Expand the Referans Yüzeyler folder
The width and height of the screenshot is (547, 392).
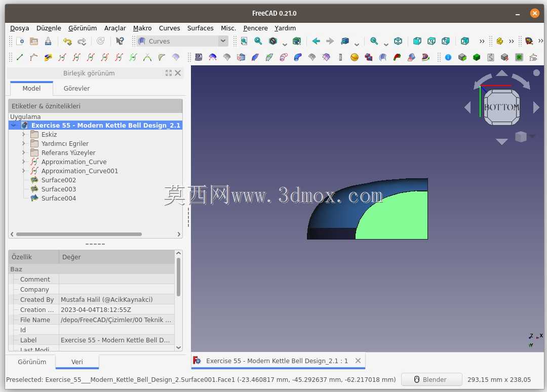coord(23,152)
